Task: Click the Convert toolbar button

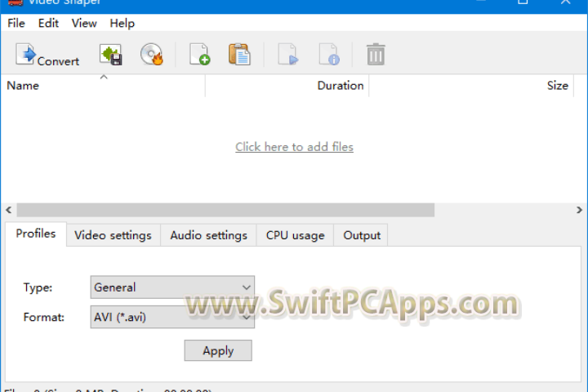Action: 47,56
